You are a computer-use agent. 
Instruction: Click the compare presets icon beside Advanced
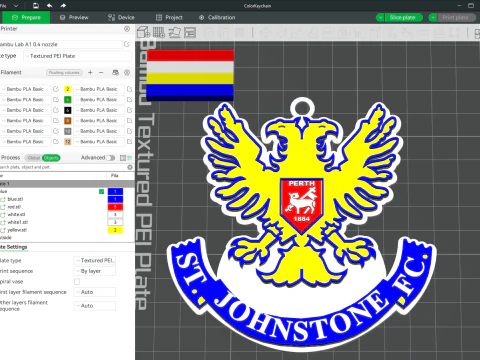(123, 158)
